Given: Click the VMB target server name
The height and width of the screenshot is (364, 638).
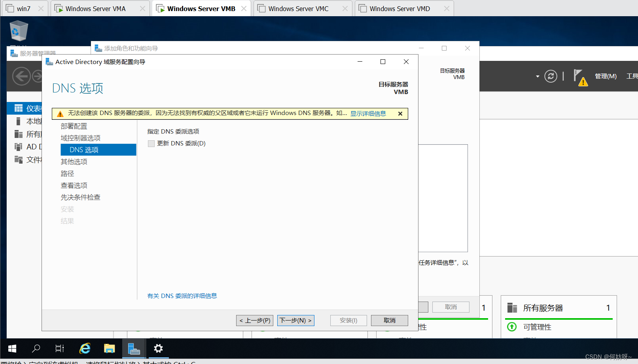Looking at the screenshot, I should coord(401,92).
